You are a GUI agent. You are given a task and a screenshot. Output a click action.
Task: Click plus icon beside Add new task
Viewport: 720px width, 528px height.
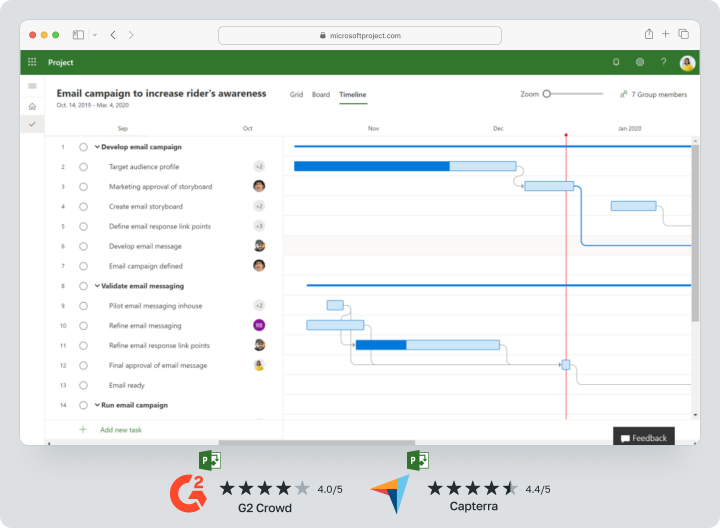83,430
